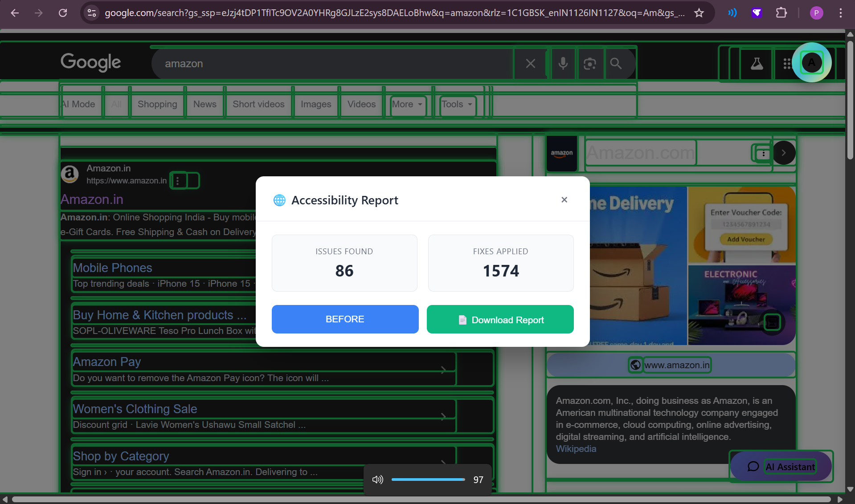The width and height of the screenshot is (855, 504).
Task: Open the News tab
Action: pyautogui.click(x=205, y=104)
